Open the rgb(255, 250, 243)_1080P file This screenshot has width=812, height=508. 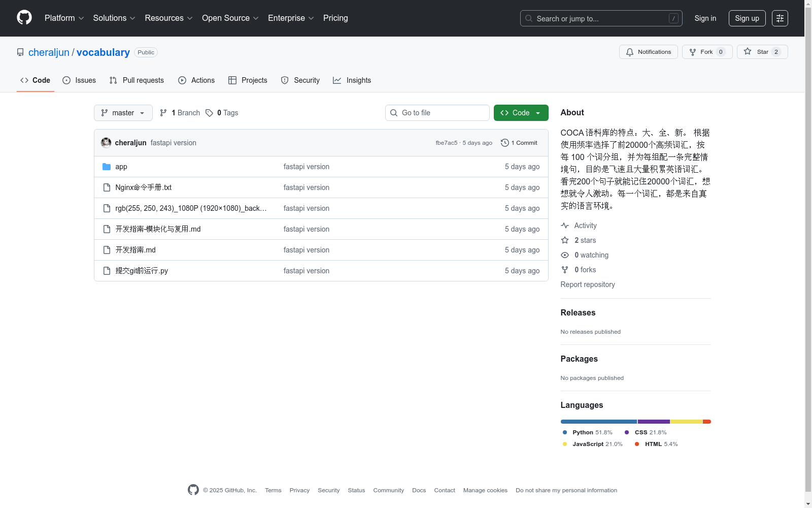[x=191, y=208]
